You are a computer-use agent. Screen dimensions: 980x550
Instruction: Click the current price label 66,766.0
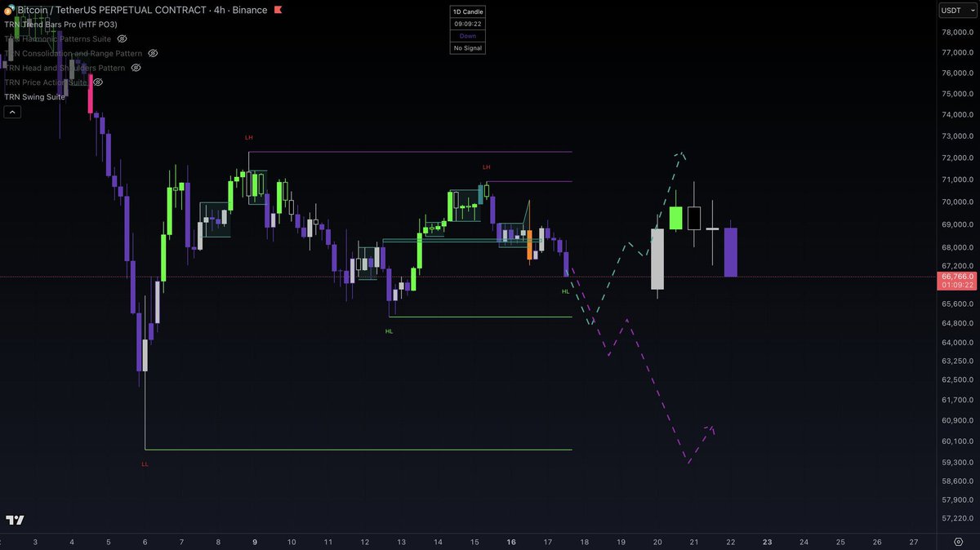pos(957,277)
